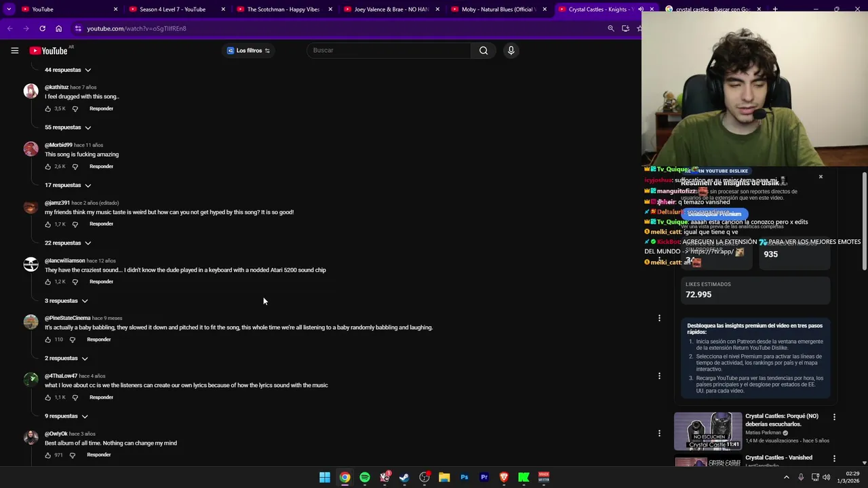Viewport: 868px width, 488px height.
Task: Open a new browser tab
Action: tap(775, 9)
